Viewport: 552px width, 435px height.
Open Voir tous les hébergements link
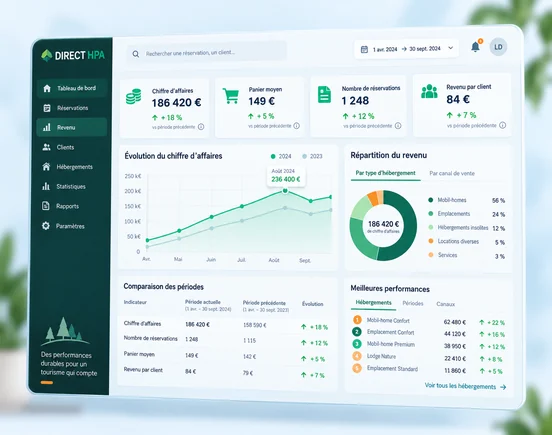[465, 386]
